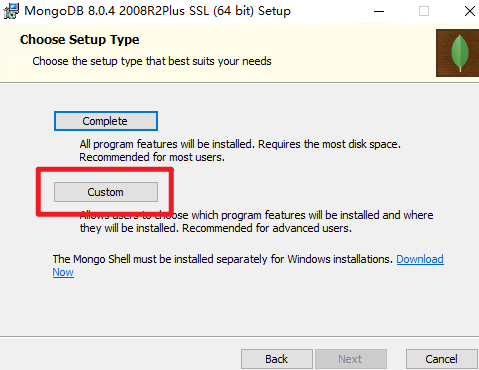Click the 'Now' link text on second line

(x=63, y=272)
